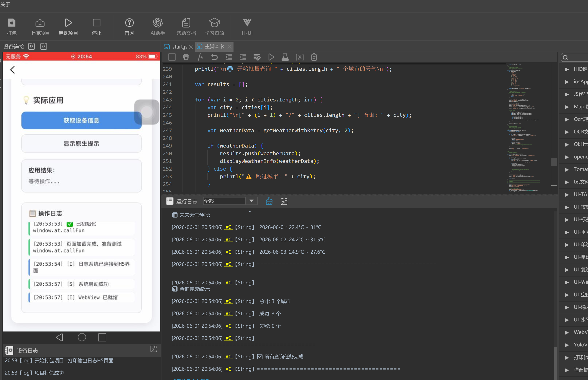Click the print icon in editor toolbar
This screenshot has width=588, height=380.
coord(186,57)
